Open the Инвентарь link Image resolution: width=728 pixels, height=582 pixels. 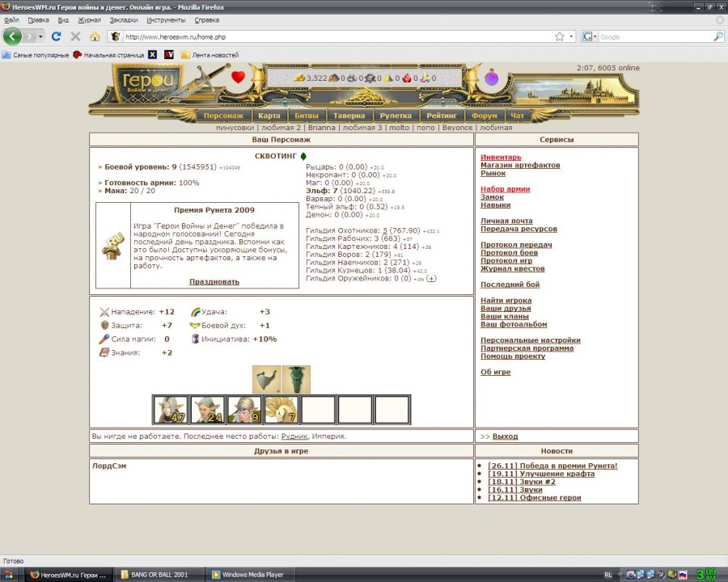pos(501,158)
